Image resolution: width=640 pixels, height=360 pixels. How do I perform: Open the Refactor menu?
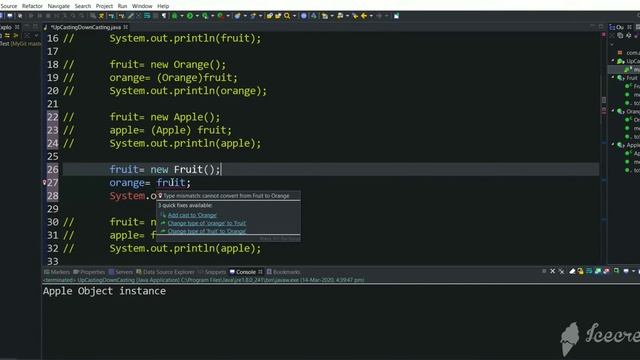coord(32,6)
